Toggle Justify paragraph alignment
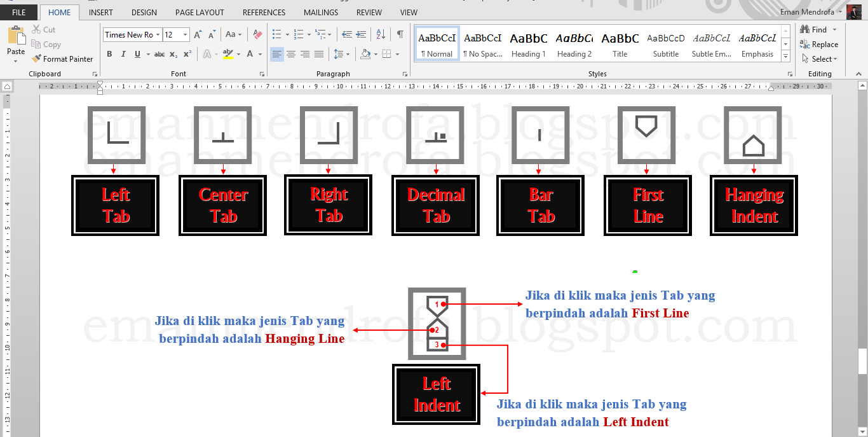The width and height of the screenshot is (868, 437). tap(319, 55)
